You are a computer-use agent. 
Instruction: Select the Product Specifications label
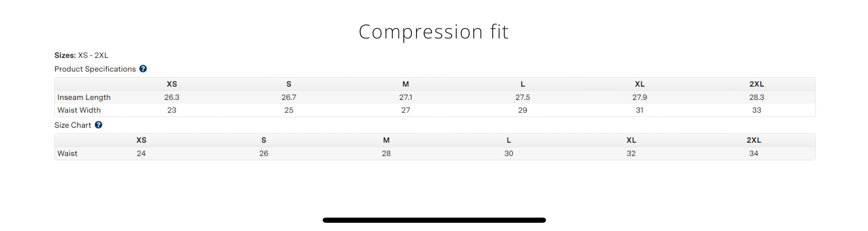[x=95, y=69]
